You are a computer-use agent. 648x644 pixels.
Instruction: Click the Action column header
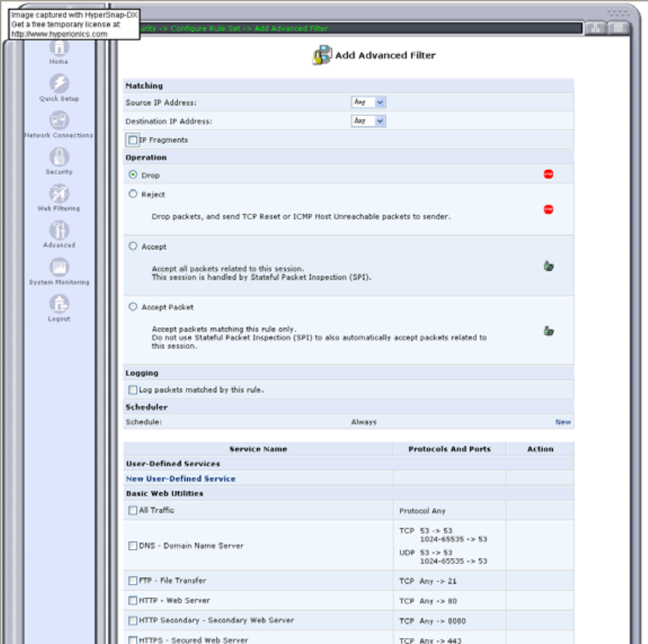540,449
